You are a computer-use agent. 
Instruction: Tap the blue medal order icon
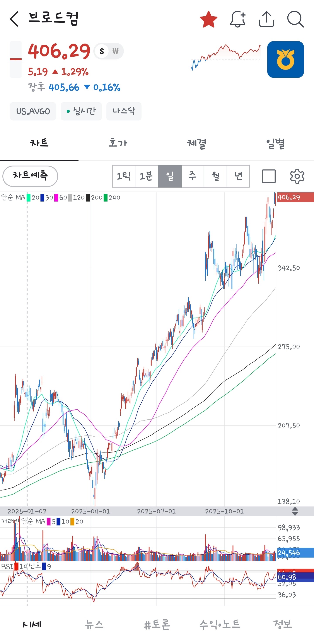285,59
